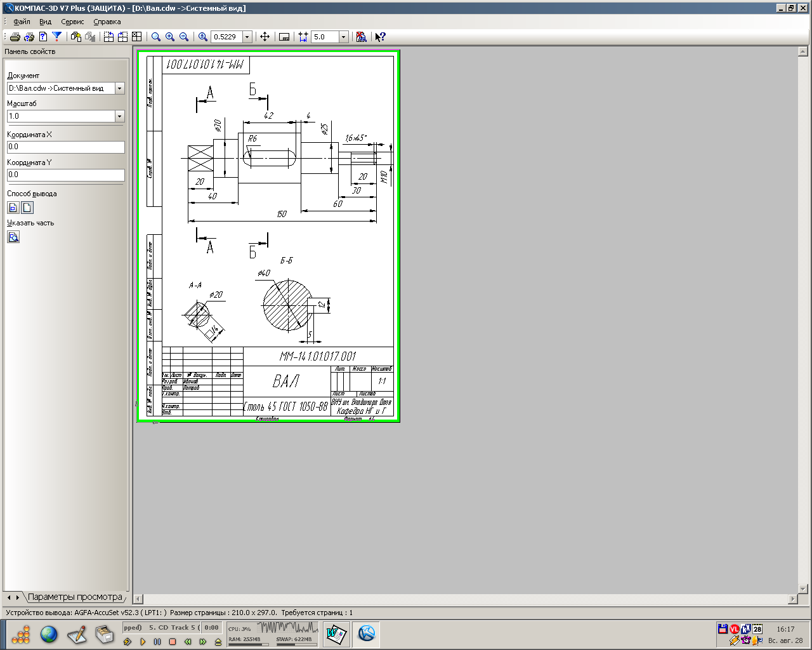812x650 pixels.
Task: Click the Координата X input field
Action: (x=65, y=147)
